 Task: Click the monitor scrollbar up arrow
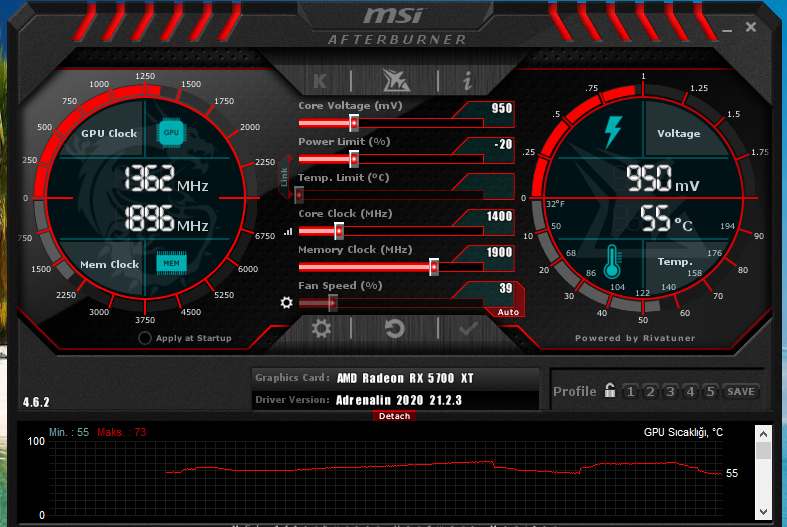pos(763,434)
